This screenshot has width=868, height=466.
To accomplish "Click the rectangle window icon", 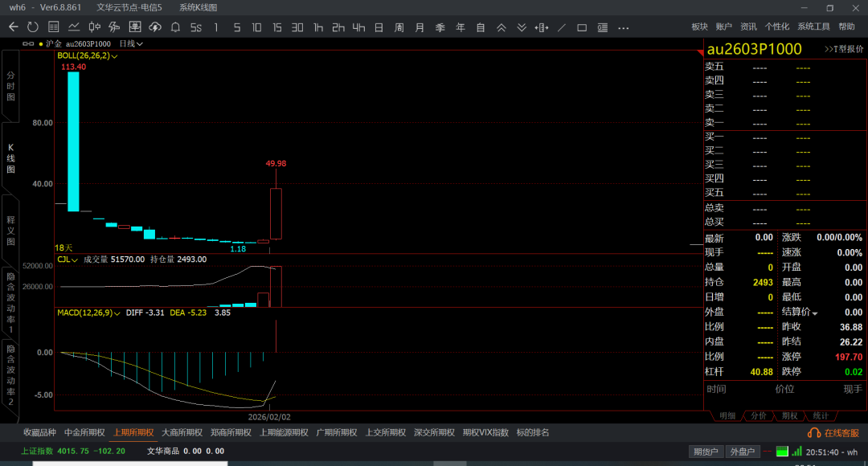I will (x=582, y=27).
